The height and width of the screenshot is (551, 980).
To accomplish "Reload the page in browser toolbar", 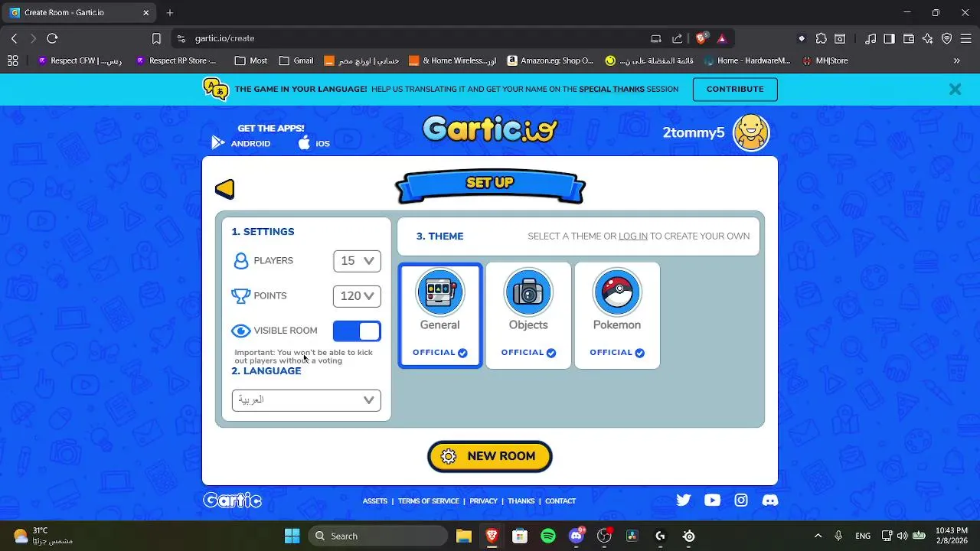I will (52, 38).
